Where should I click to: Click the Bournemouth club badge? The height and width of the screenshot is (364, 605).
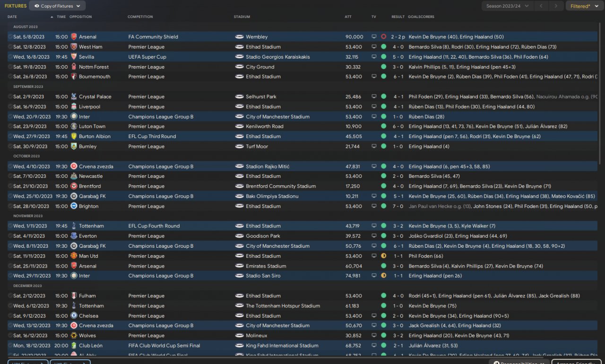pos(74,77)
